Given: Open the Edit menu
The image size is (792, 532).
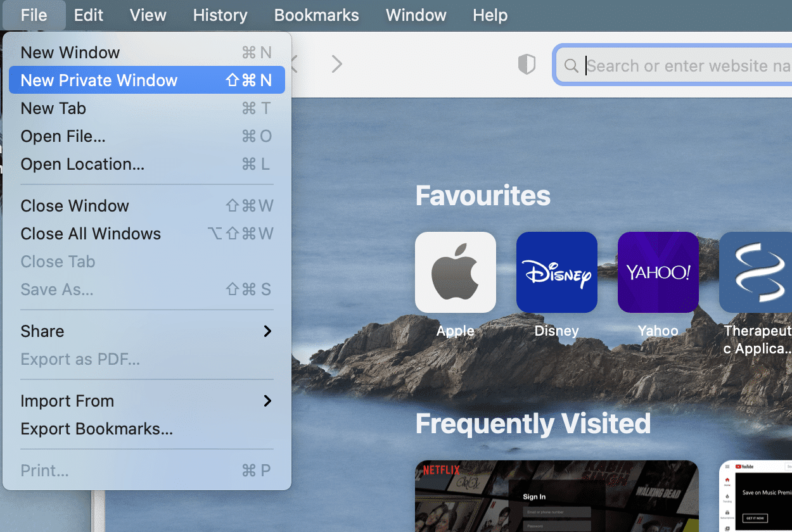Looking at the screenshot, I should pyautogui.click(x=89, y=15).
